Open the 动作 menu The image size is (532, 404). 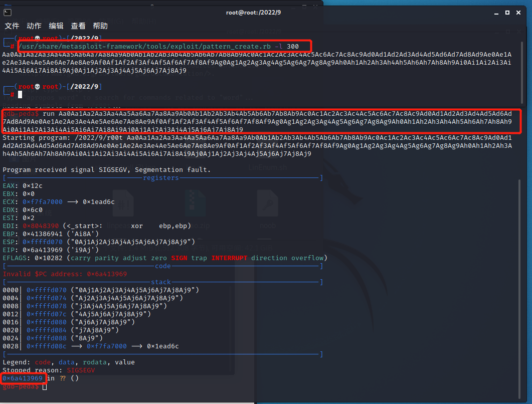(34, 26)
